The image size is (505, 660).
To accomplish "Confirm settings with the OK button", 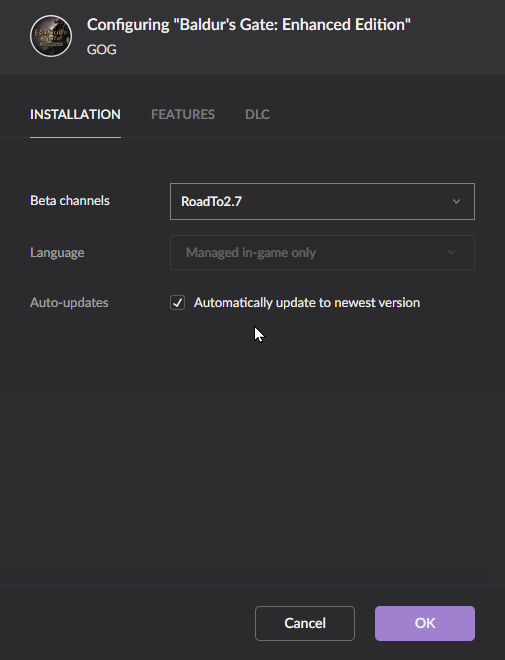I will coord(425,623).
